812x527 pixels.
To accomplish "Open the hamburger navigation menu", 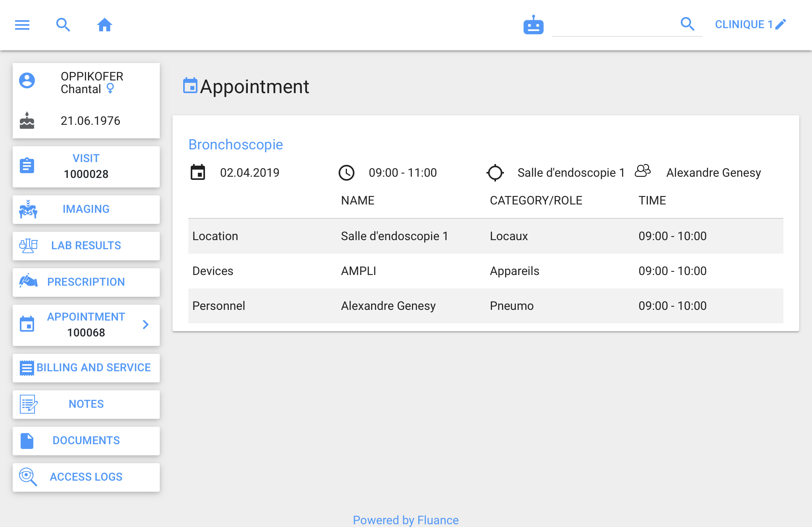I will tap(22, 25).
